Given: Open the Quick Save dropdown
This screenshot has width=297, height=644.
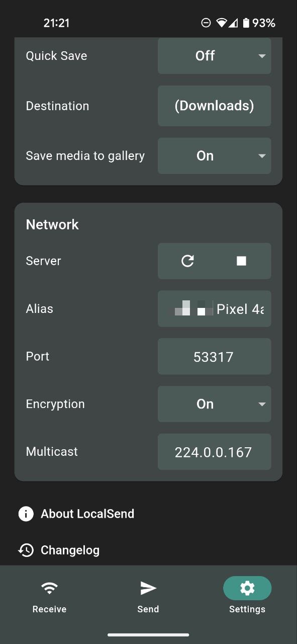Looking at the screenshot, I should point(214,56).
